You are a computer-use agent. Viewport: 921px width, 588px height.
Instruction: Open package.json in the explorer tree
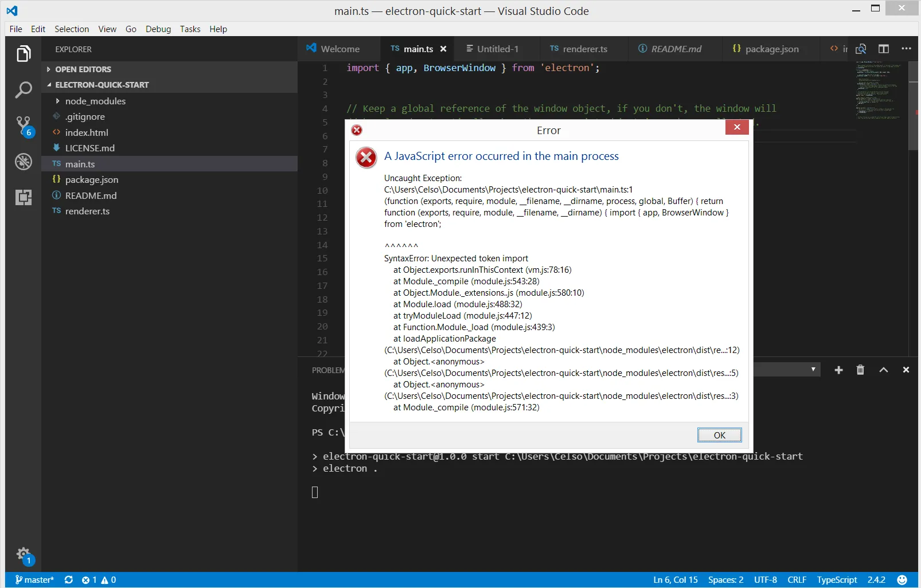point(169,179)
